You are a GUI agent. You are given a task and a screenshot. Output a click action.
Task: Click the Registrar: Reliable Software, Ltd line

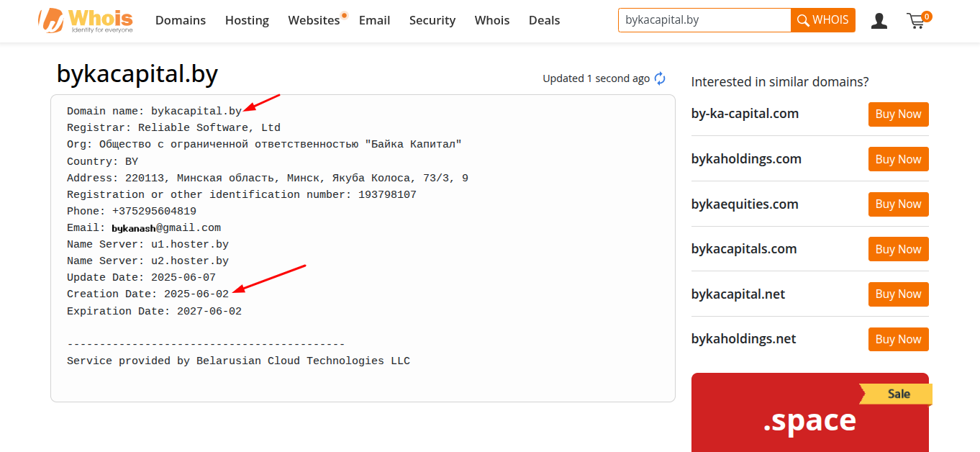(173, 127)
